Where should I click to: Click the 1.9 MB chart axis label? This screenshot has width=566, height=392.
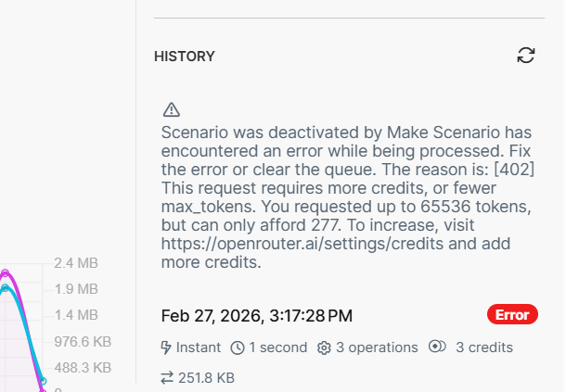[x=83, y=288]
